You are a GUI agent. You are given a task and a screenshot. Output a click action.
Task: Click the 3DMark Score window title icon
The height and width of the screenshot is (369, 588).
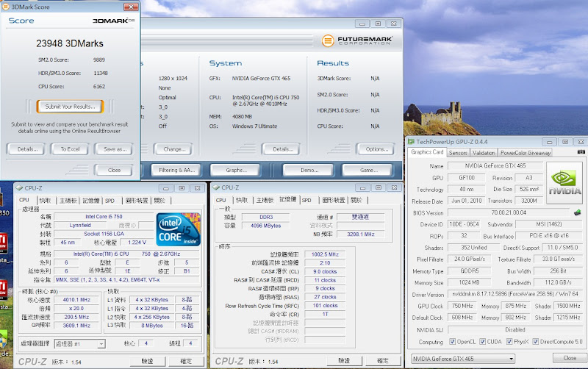pyautogui.click(x=6, y=7)
